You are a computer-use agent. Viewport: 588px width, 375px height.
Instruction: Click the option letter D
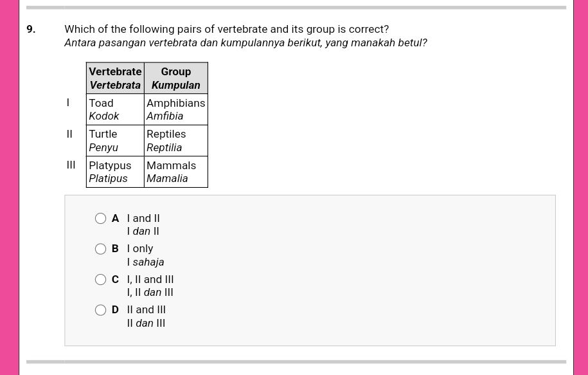coord(115,310)
